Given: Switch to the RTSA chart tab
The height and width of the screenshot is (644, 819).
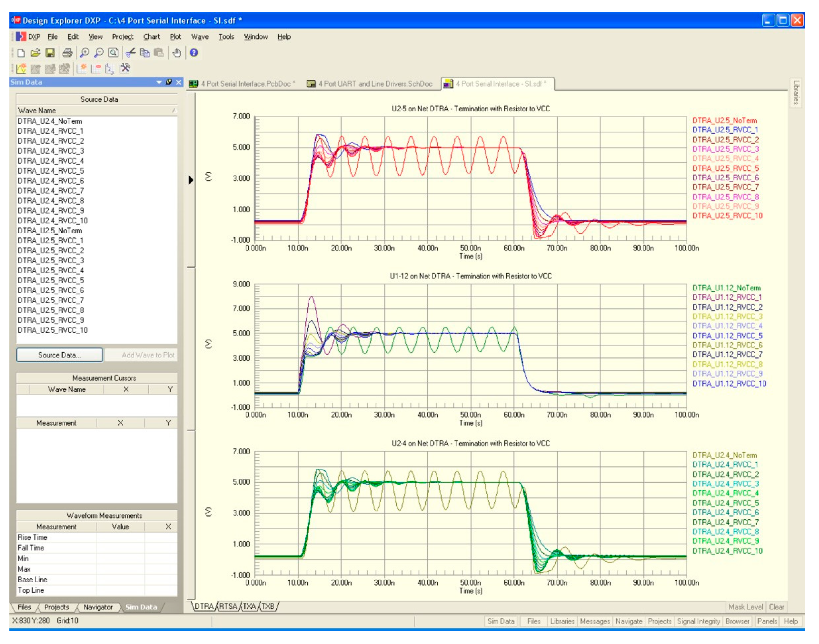Looking at the screenshot, I should coord(228,606).
